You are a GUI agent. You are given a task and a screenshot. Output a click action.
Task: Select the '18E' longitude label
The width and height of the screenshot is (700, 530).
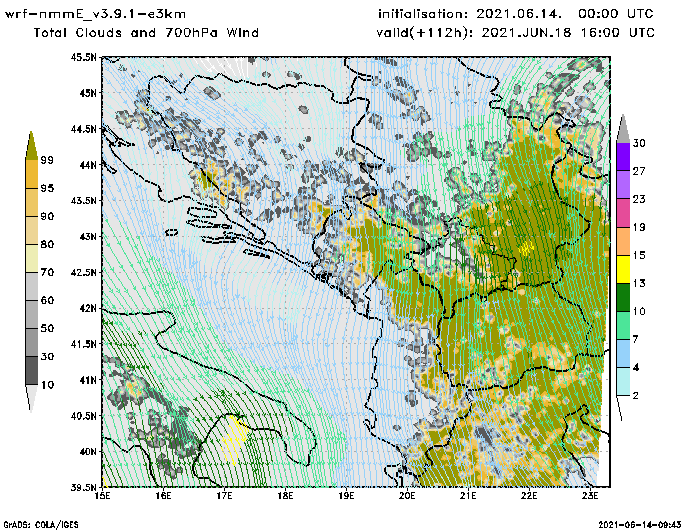tap(285, 496)
